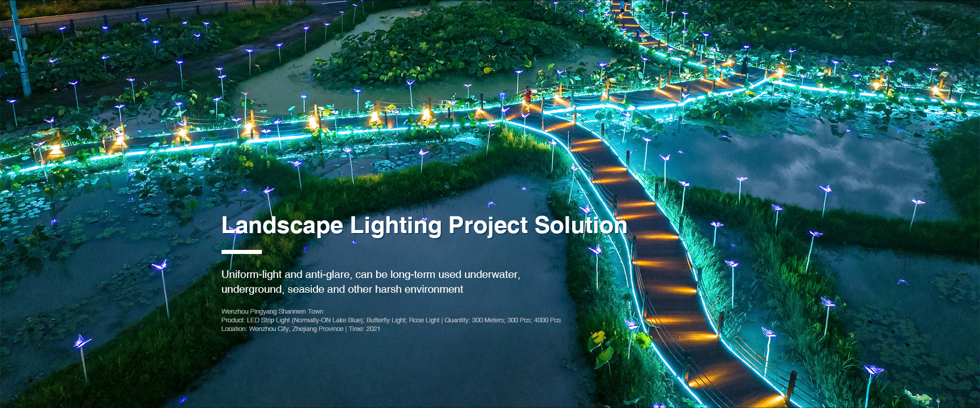Click the person in red on boardwalk
980x408 pixels.
pyautogui.click(x=527, y=96)
